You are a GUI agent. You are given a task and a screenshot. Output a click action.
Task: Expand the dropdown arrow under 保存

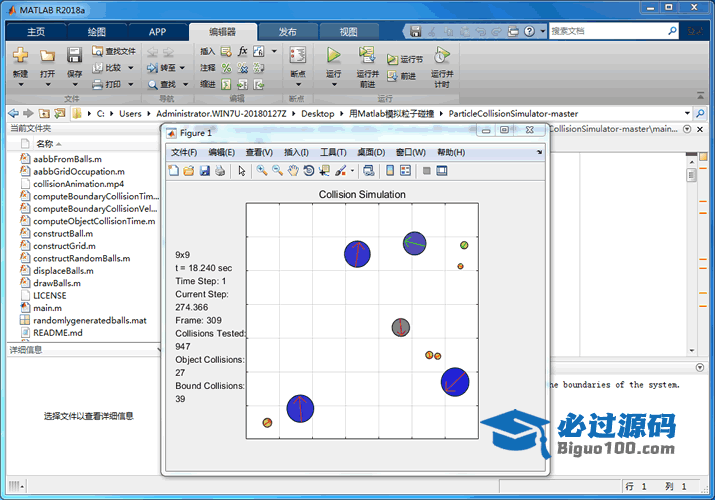[x=75, y=85]
